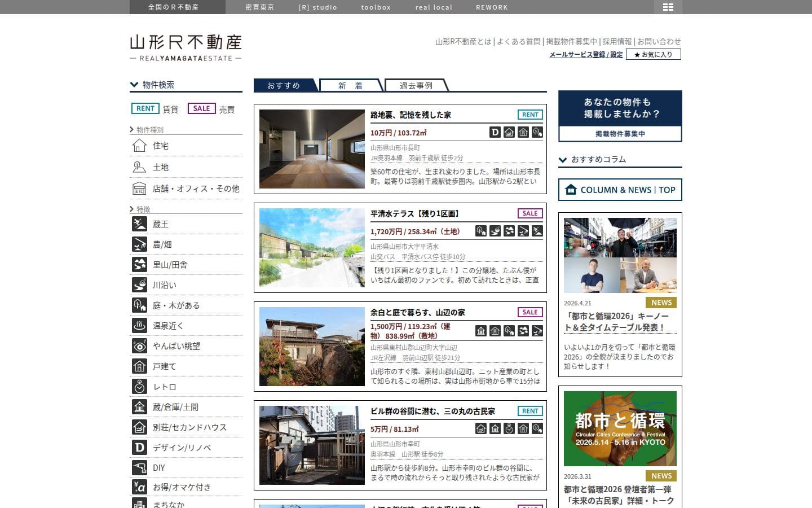
Task: Click メールサービス登録 / 設定 link
Action: click(586, 55)
